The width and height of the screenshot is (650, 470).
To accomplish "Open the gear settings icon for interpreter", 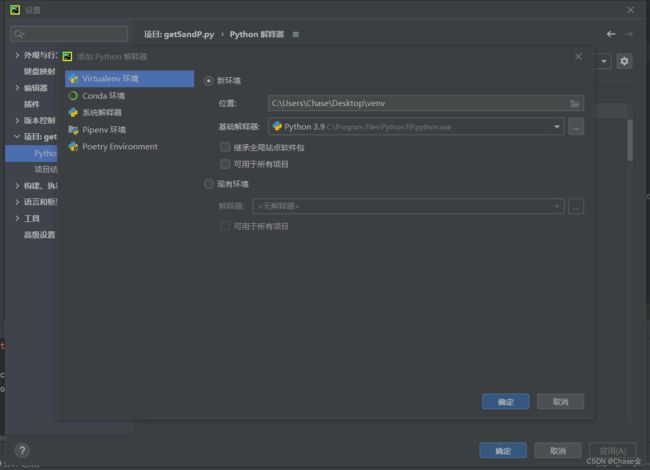I will coord(624,61).
